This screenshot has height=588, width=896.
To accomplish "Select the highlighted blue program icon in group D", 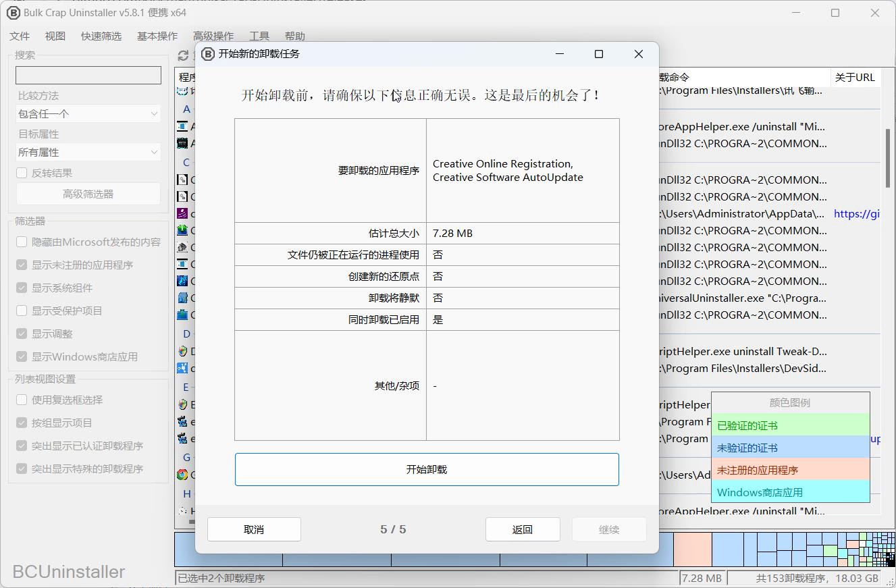I will coord(182,367).
